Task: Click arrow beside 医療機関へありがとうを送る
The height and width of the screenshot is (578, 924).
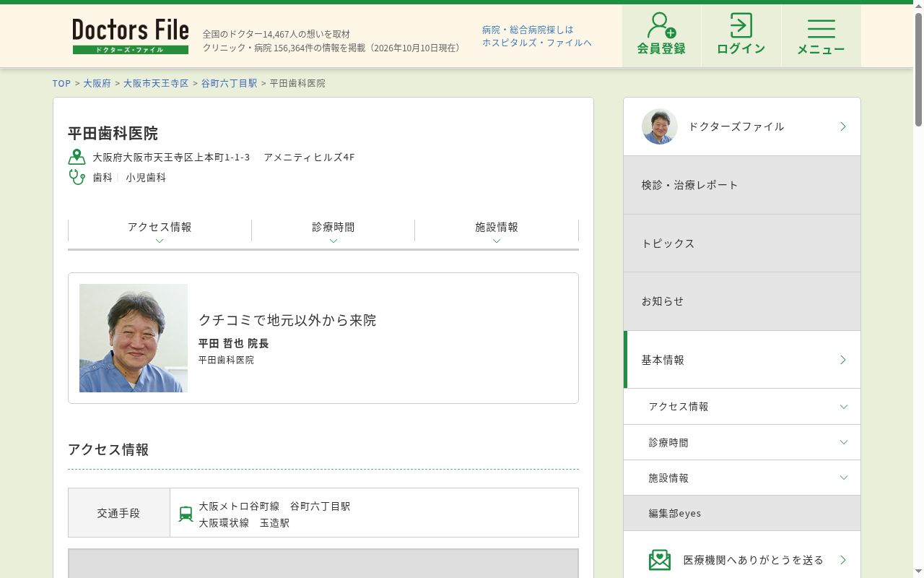Action: [x=843, y=560]
